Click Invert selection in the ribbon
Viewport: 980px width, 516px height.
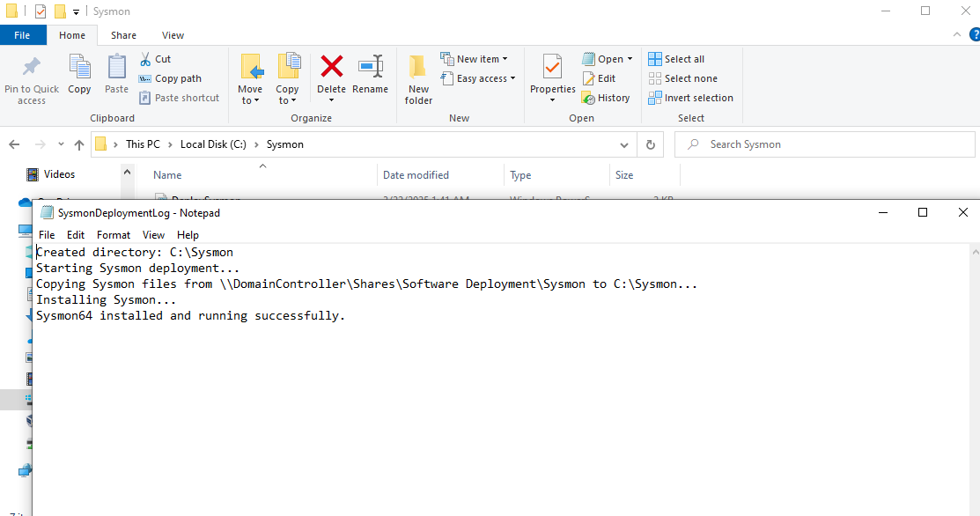(x=690, y=98)
